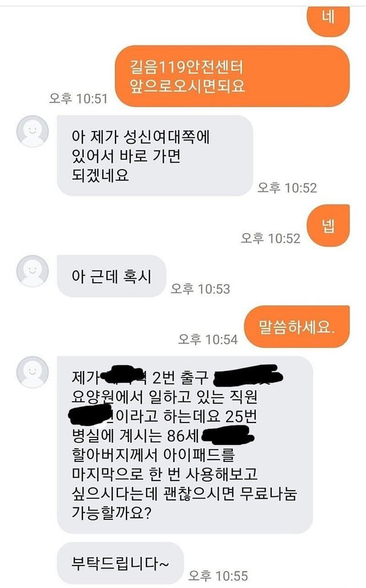Select the gray '아 제가 성신여대쪽에' message
Viewport: 366px width, 588px height.
tap(155, 156)
